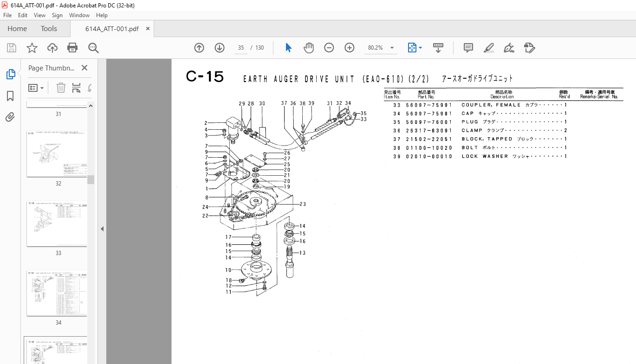Click the Send for review icon
This screenshot has height=364, width=636.
click(x=530, y=48)
